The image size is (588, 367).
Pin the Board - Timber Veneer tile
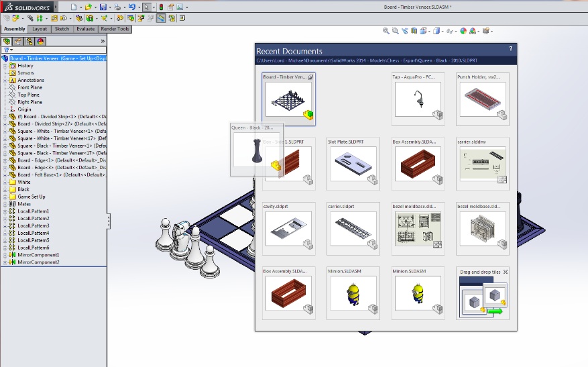[x=310, y=77]
